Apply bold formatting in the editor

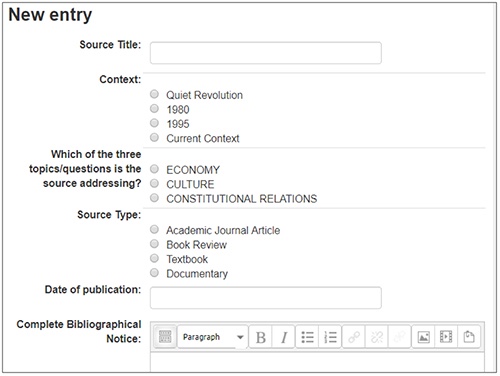pyautogui.click(x=261, y=337)
